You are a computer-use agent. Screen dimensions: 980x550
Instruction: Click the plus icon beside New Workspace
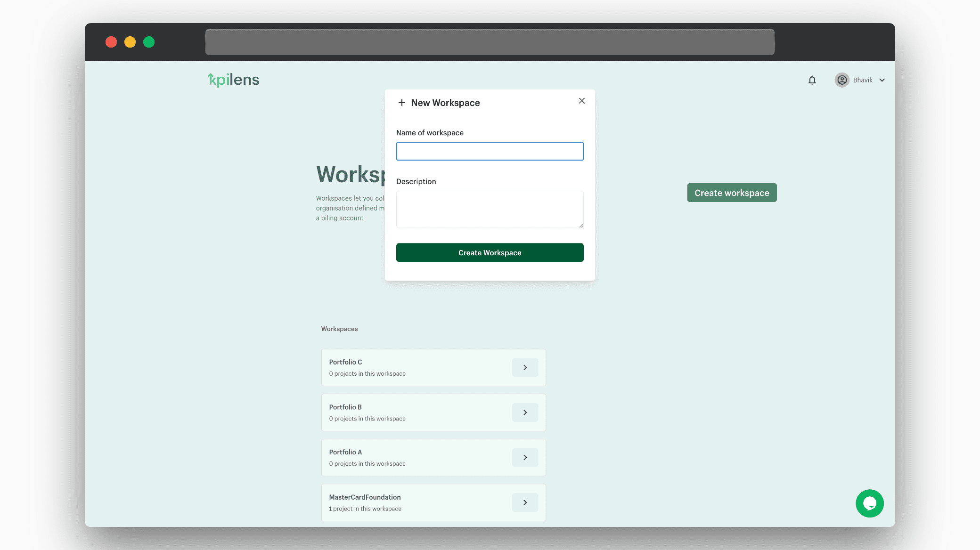(401, 103)
